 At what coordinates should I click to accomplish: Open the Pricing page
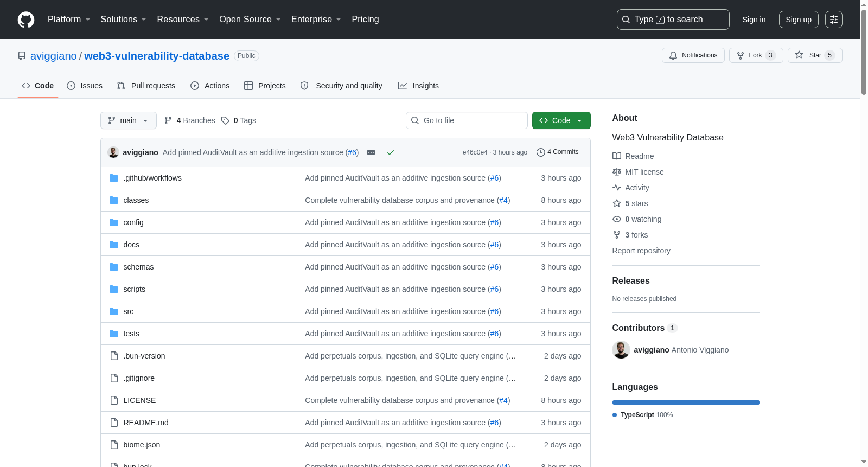click(x=365, y=20)
